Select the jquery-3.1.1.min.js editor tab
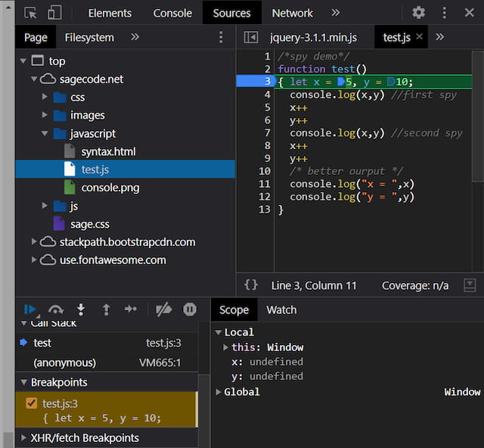Image resolution: width=484 pixels, height=448 pixels. click(x=313, y=37)
